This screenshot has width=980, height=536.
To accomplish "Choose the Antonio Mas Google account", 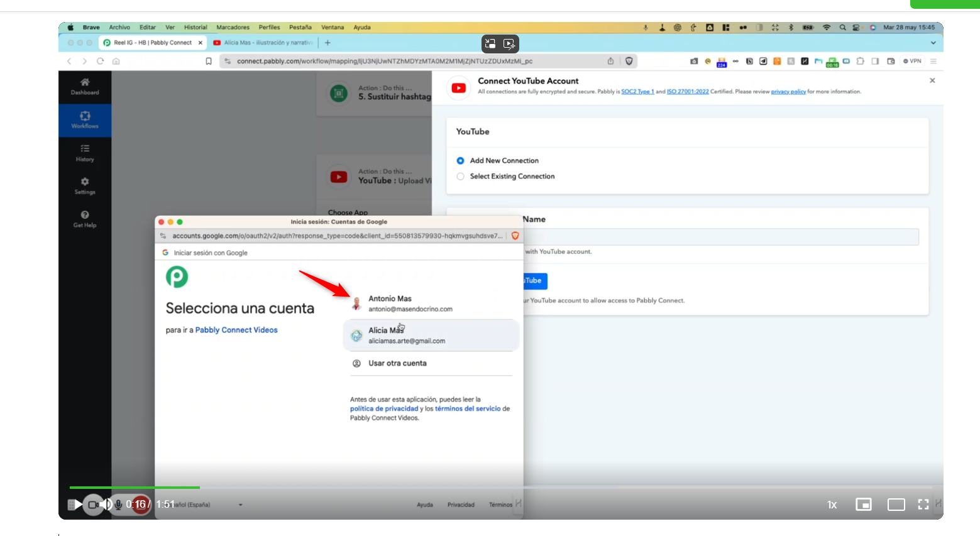I will (x=431, y=304).
